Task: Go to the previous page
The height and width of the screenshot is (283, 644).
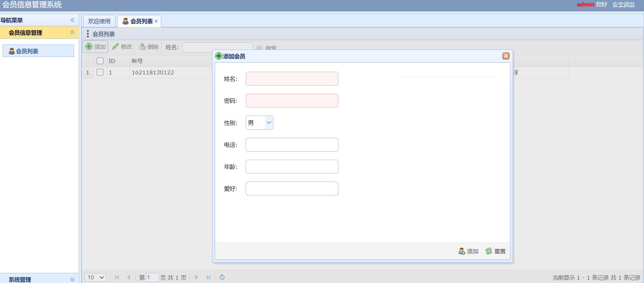Action: (x=129, y=277)
